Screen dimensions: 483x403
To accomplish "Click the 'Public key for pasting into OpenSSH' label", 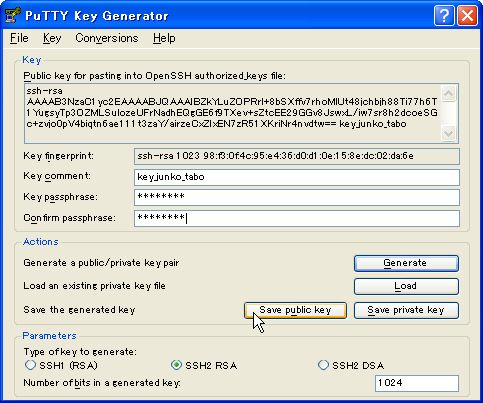I will 155,76.
